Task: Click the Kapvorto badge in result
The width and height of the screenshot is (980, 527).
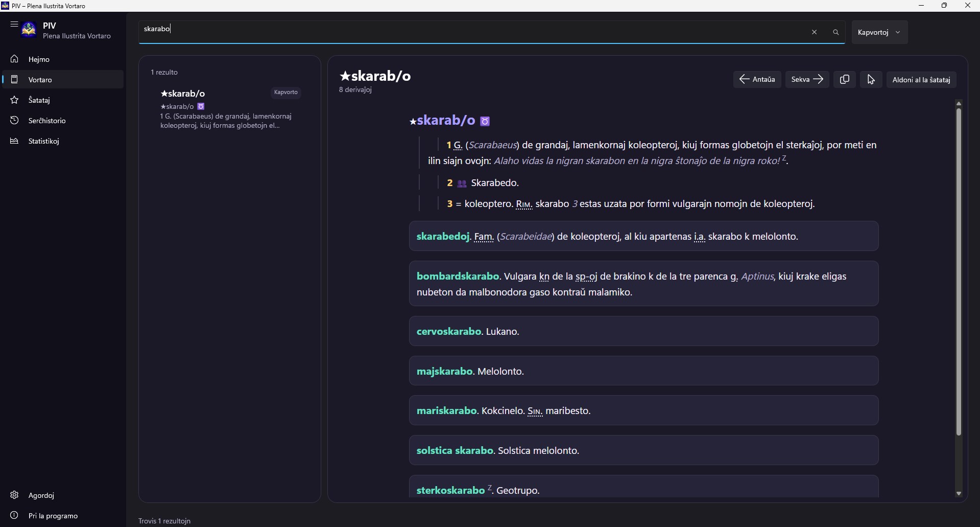Action: pos(286,93)
